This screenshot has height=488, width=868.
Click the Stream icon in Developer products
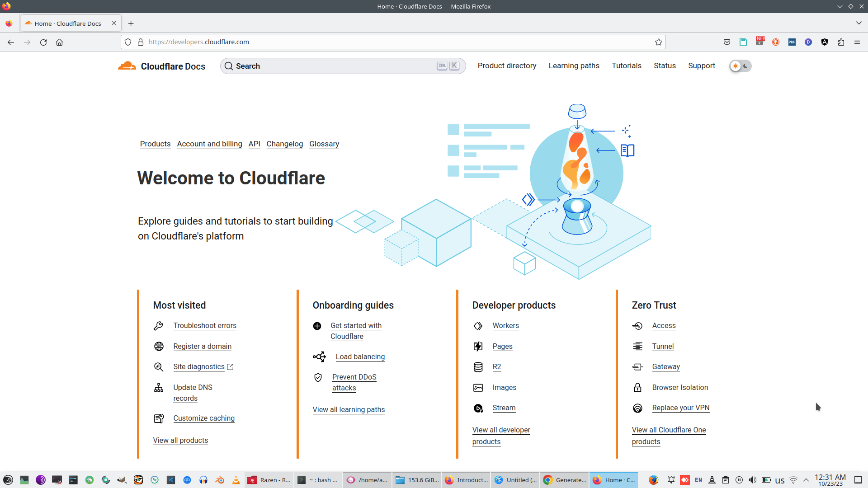[478, 408]
